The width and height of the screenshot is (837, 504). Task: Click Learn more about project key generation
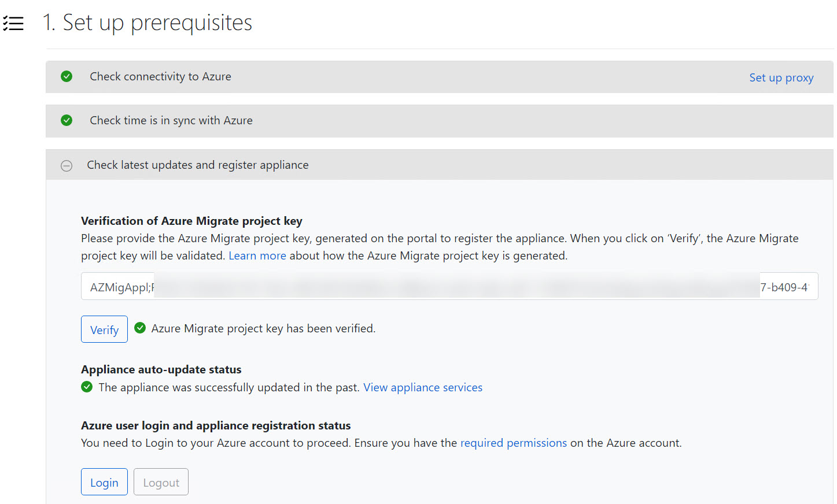257,255
